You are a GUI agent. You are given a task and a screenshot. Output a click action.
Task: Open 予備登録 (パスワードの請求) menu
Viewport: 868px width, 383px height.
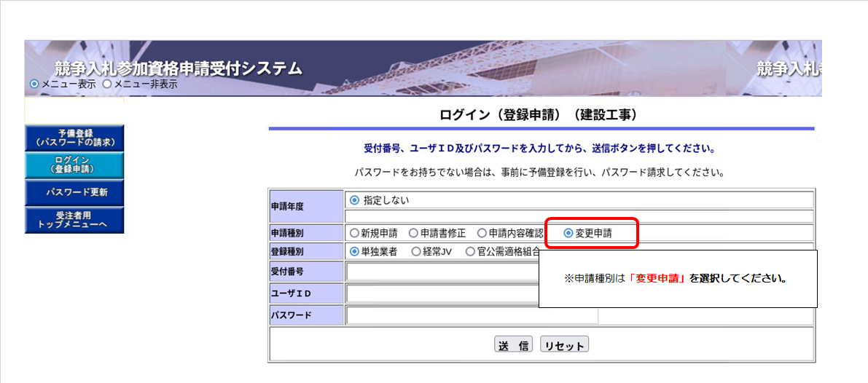(x=74, y=138)
